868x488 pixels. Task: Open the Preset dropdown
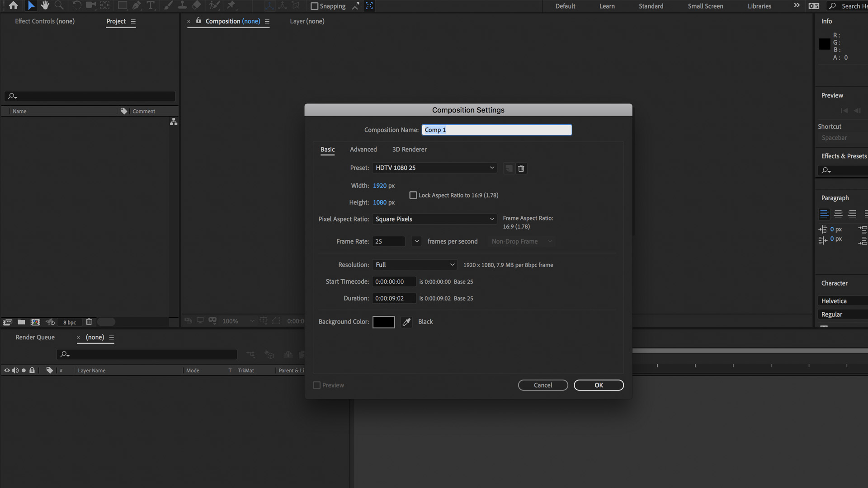pyautogui.click(x=434, y=168)
